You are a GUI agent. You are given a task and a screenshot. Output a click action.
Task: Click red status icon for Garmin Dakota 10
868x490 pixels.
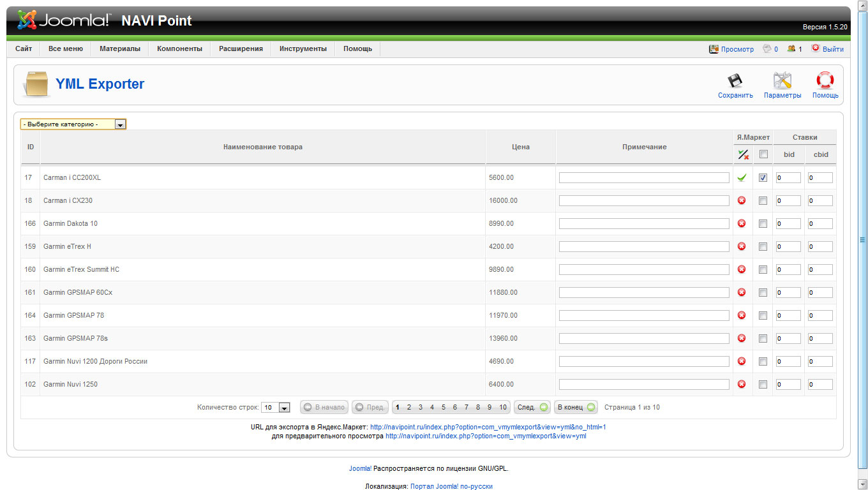742,224
